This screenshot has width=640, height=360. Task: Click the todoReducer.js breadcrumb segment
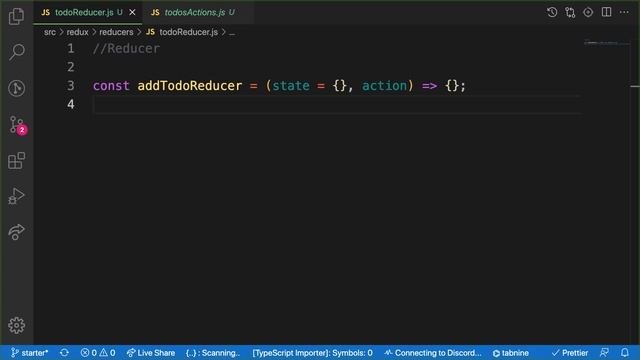(x=182, y=32)
